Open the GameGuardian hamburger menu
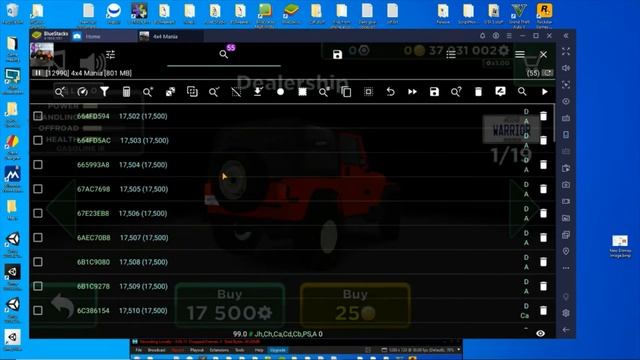Viewport: 640px width, 360px height. coord(520,54)
